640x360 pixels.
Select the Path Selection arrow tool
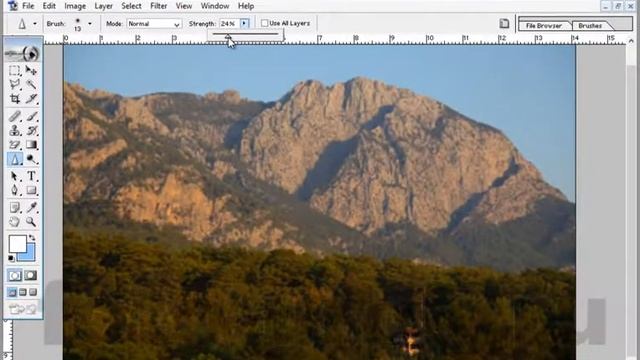coord(15,176)
